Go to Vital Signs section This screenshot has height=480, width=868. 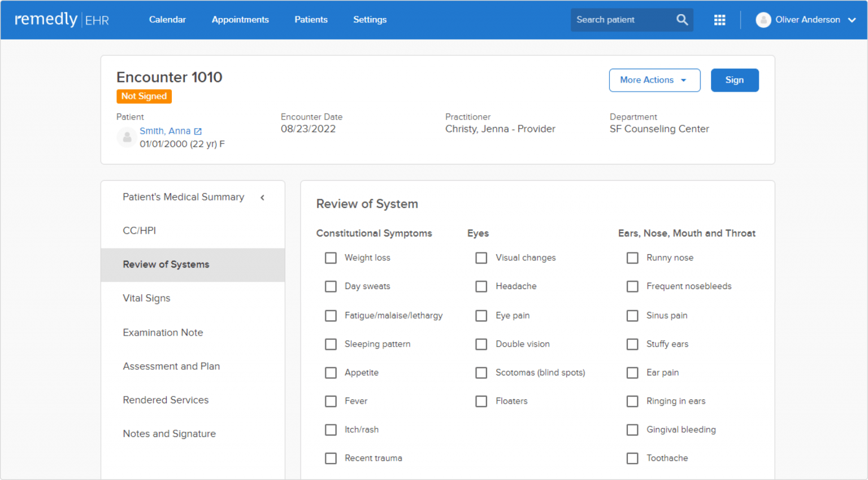click(x=146, y=298)
